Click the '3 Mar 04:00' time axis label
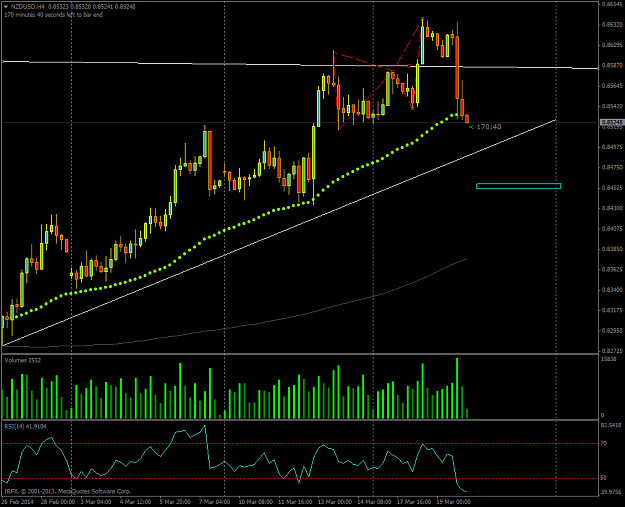 tap(96, 502)
